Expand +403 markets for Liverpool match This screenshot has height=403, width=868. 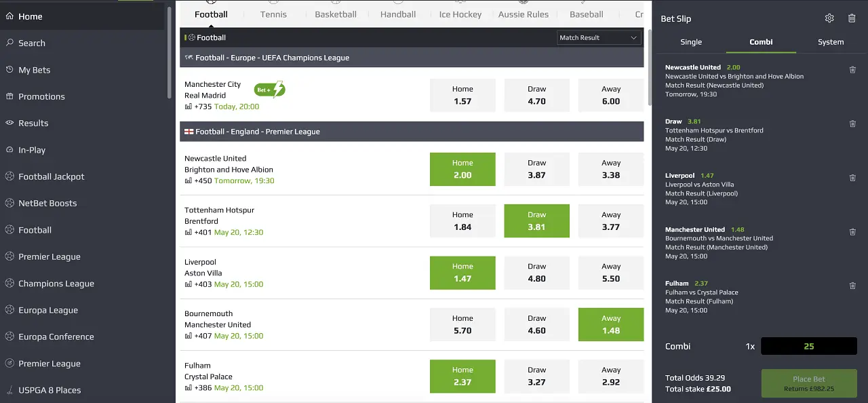coord(203,284)
